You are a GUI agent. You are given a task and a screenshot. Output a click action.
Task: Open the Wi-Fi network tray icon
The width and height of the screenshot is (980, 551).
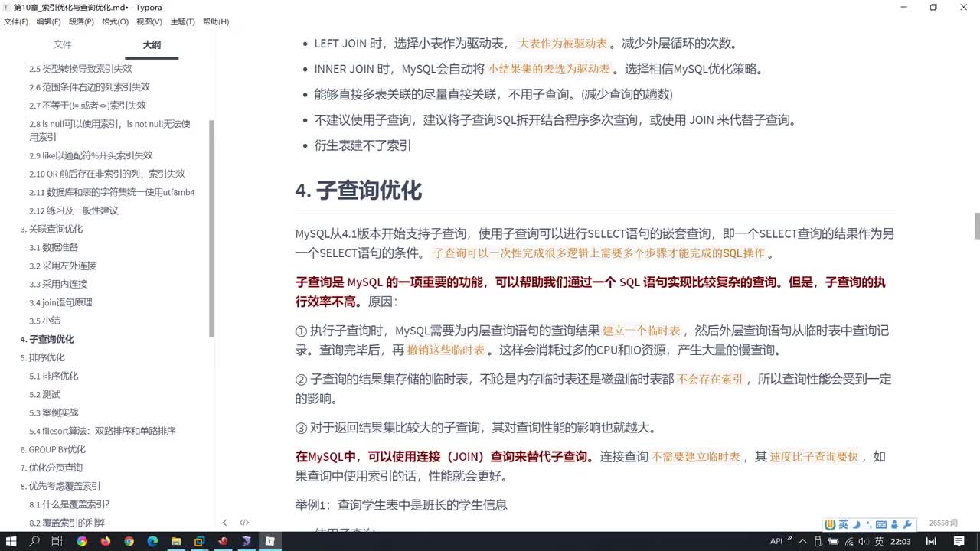[x=851, y=541]
